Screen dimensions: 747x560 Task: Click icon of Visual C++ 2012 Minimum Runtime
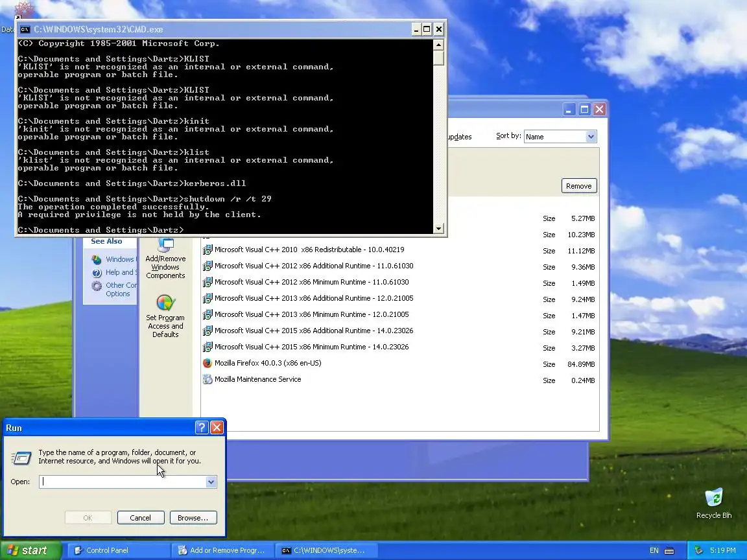pyautogui.click(x=207, y=282)
